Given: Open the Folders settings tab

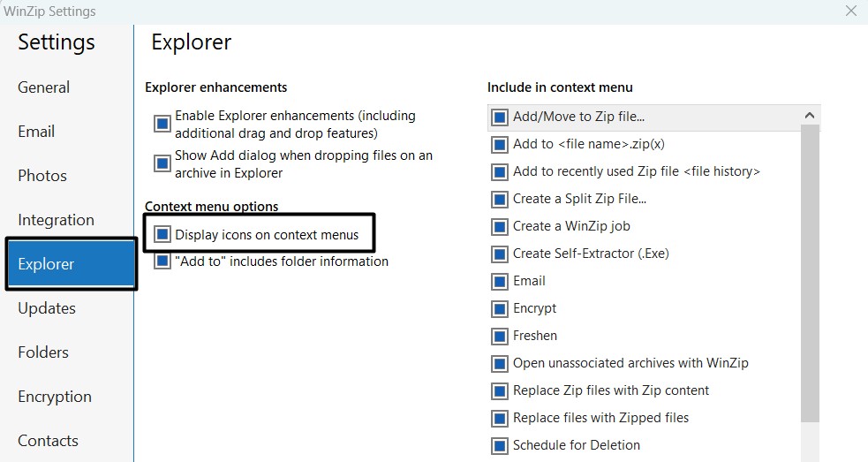Looking at the screenshot, I should point(43,352).
